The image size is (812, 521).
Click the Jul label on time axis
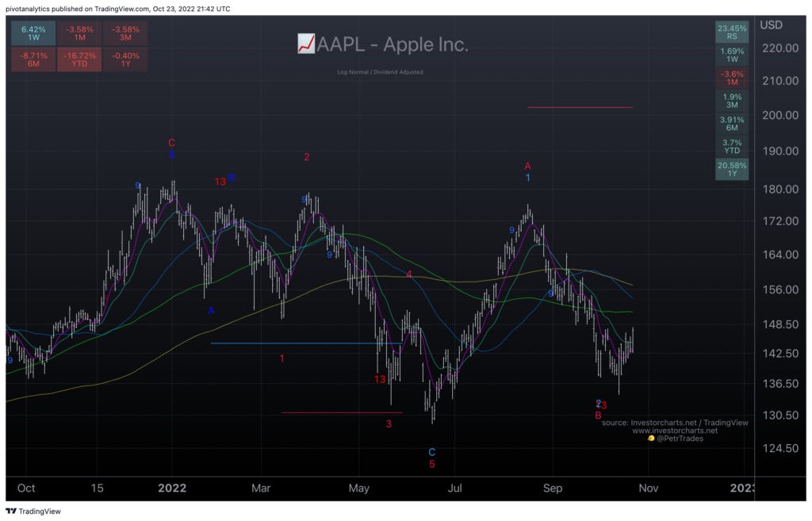454,488
